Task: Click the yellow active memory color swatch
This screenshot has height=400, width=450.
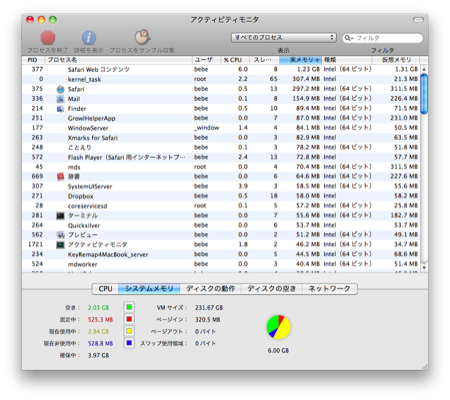Action: (129, 331)
